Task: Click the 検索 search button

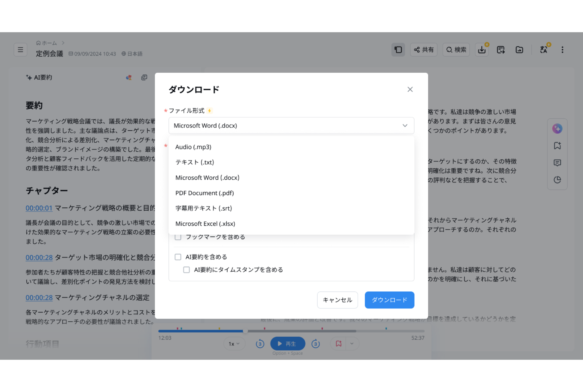Action: 456,50
